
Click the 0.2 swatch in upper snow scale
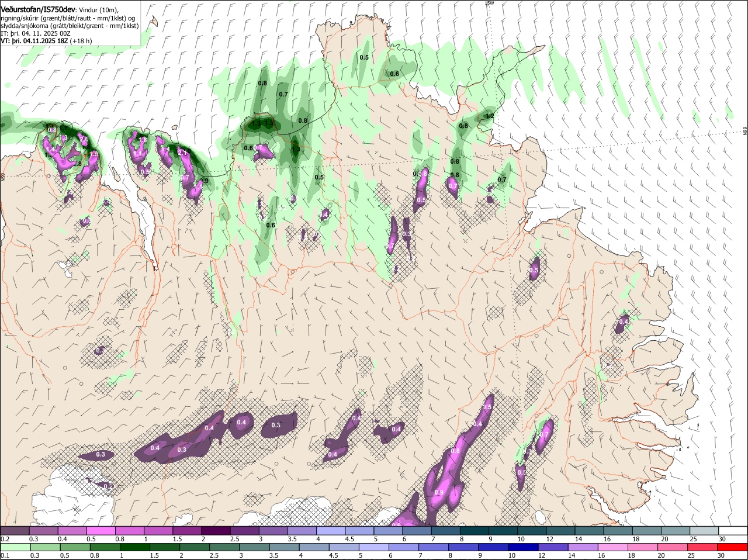click(x=15, y=530)
